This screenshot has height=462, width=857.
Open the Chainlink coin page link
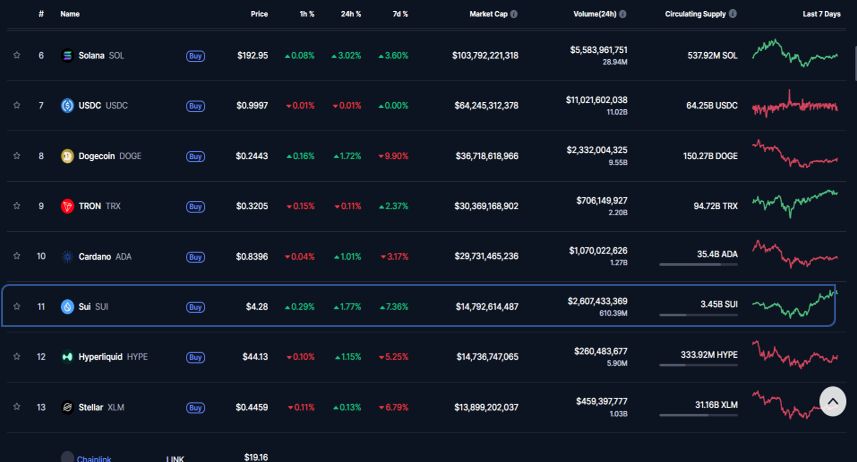coord(94,459)
